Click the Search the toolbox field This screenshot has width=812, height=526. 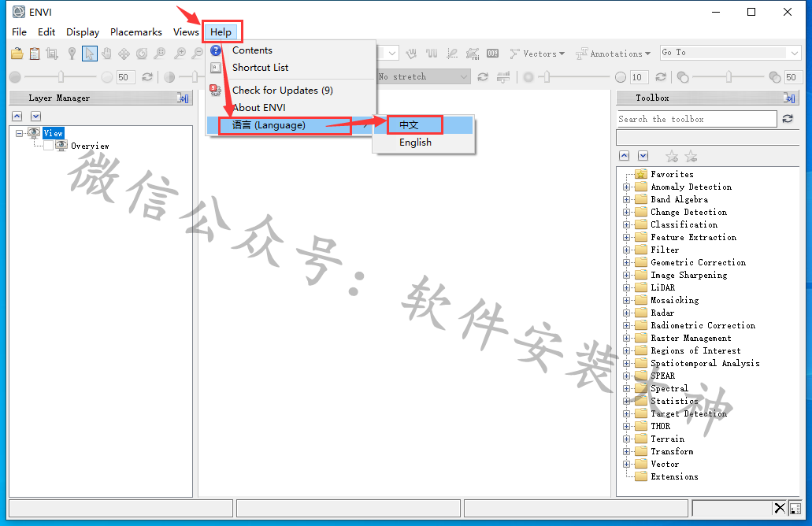point(696,119)
